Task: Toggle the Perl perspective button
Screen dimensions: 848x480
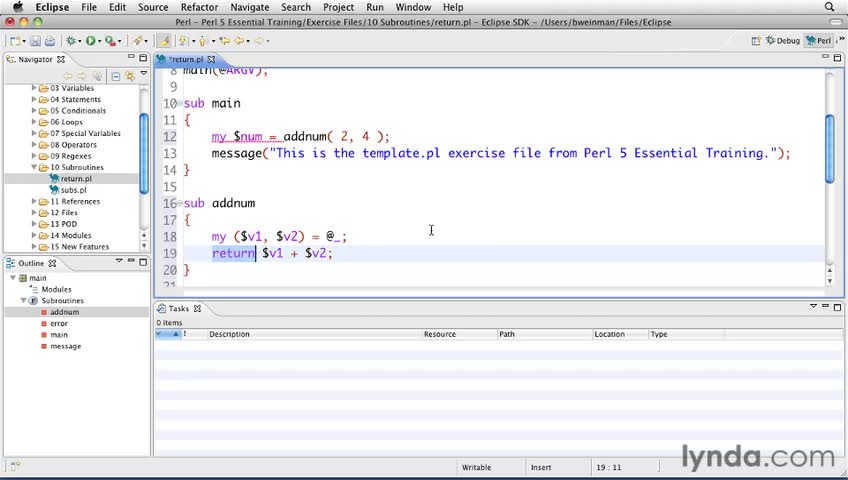Action: [x=819, y=41]
